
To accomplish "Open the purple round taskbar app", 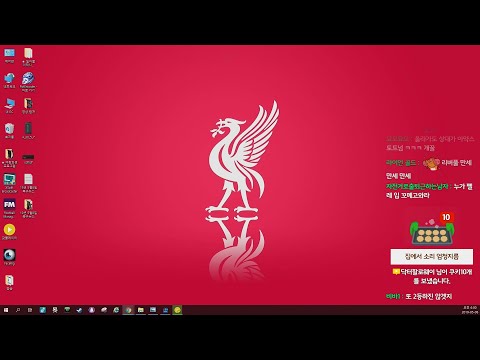I will click(91, 310).
